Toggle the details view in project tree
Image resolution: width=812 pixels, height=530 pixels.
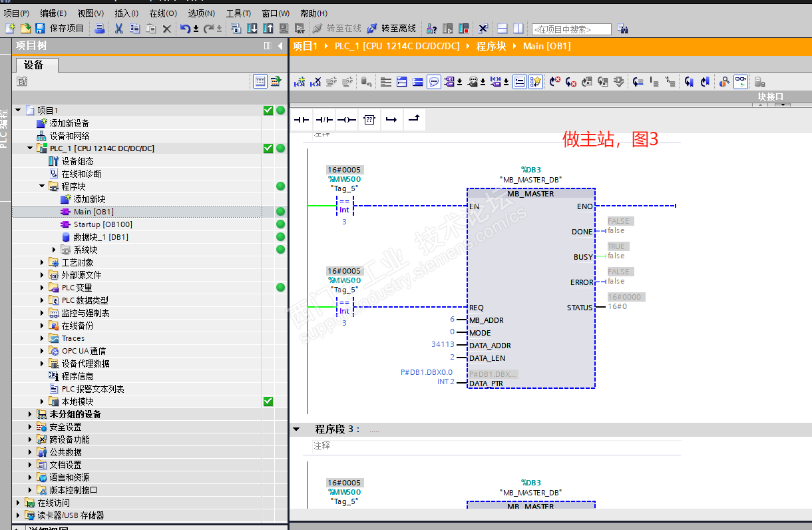click(x=260, y=81)
